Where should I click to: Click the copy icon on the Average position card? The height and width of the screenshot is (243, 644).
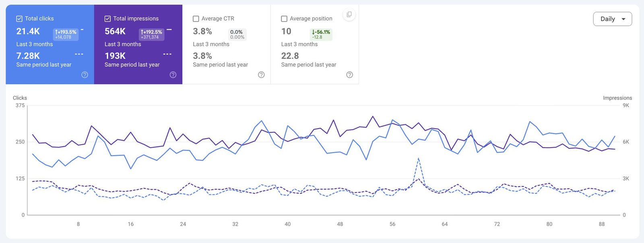[349, 15]
